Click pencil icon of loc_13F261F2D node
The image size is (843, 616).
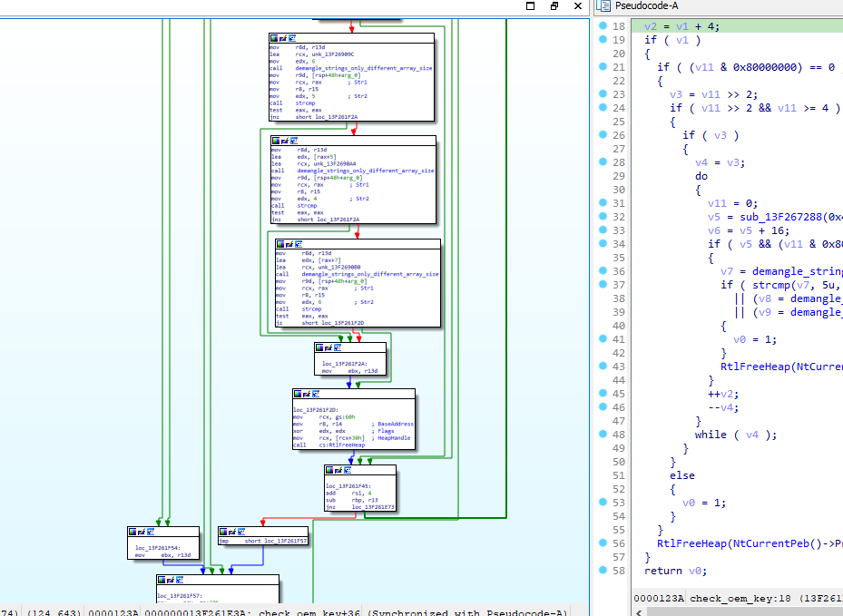click(x=307, y=394)
